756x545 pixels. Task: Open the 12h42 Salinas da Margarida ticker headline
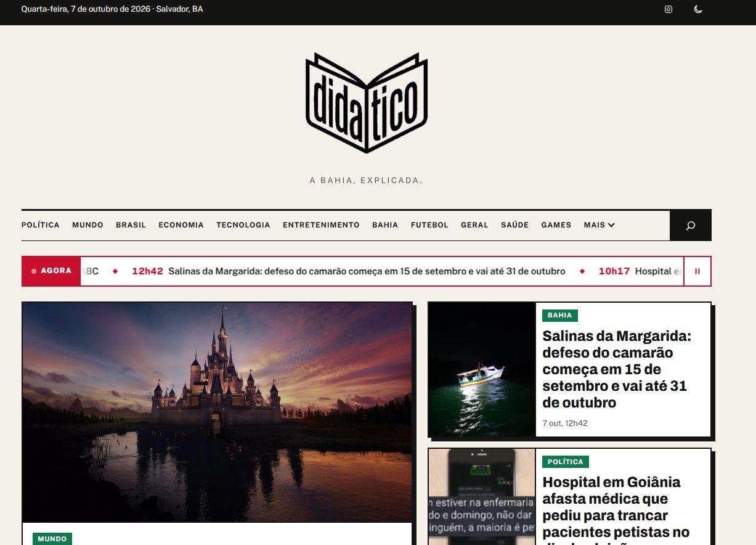pyautogui.click(x=349, y=271)
